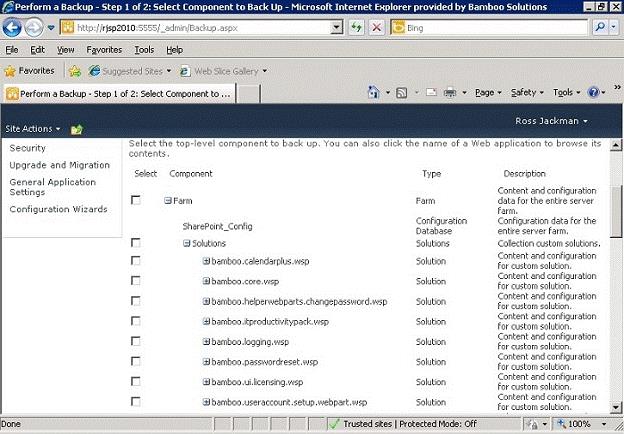Open the File menu
Screen dimensions: 624x434
click(x=12, y=50)
